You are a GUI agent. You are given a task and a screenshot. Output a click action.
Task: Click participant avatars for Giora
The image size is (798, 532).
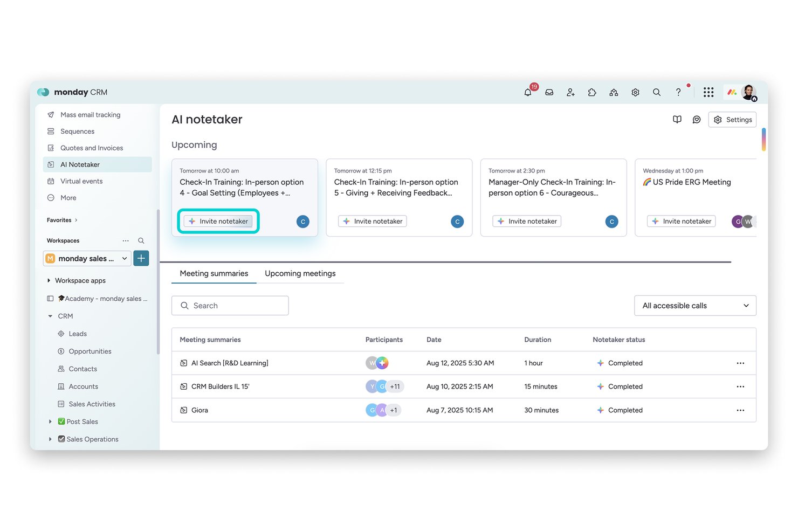pos(383,410)
